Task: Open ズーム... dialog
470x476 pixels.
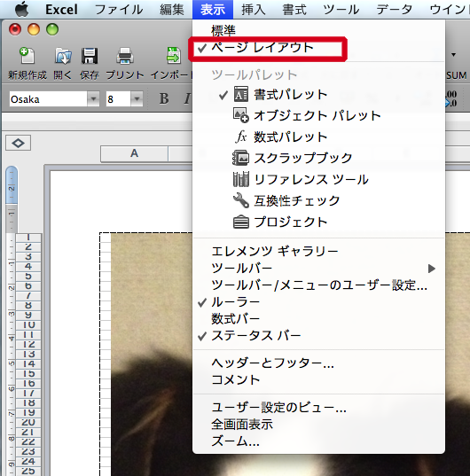Action: tap(318, 441)
